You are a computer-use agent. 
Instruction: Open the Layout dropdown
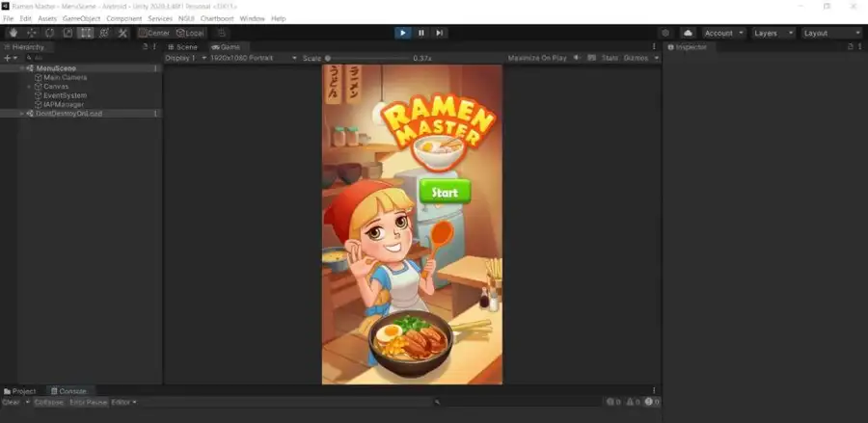pyautogui.click(x=830, y=33)
